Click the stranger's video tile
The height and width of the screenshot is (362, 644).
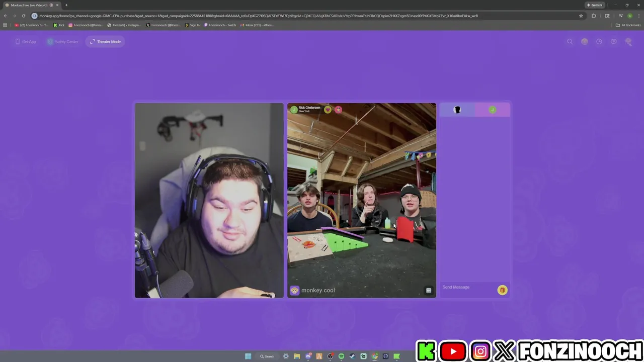coord(362,201)
